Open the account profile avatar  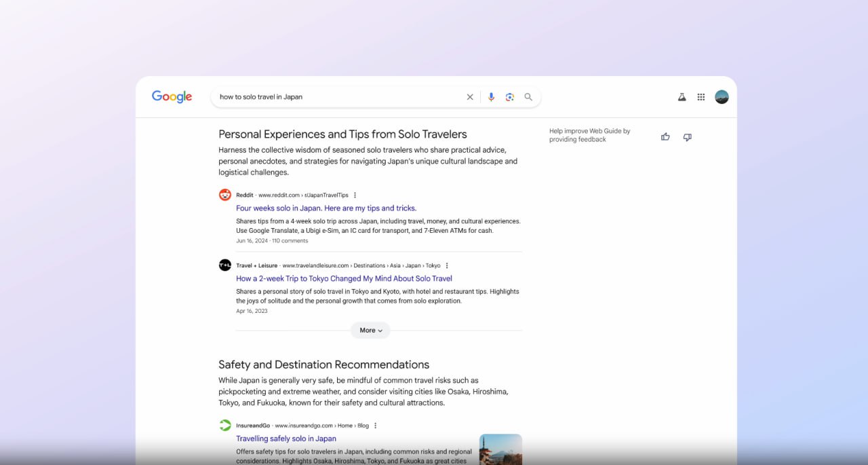click(x=722, y=97)
